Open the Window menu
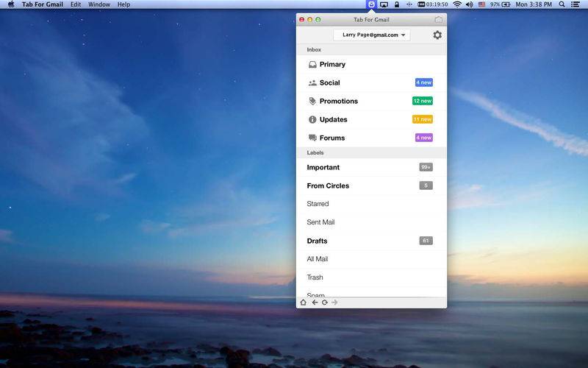This screenshot has width=588, height=368. 99,4
